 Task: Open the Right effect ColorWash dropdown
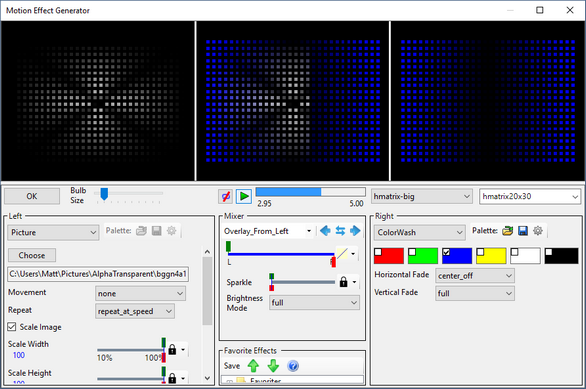[x=419, y=232]
